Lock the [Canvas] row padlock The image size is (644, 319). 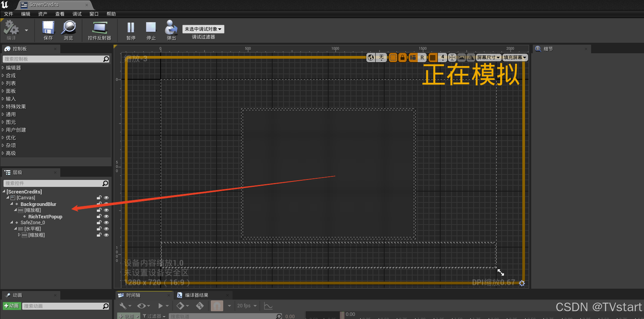tap(99, 198)
